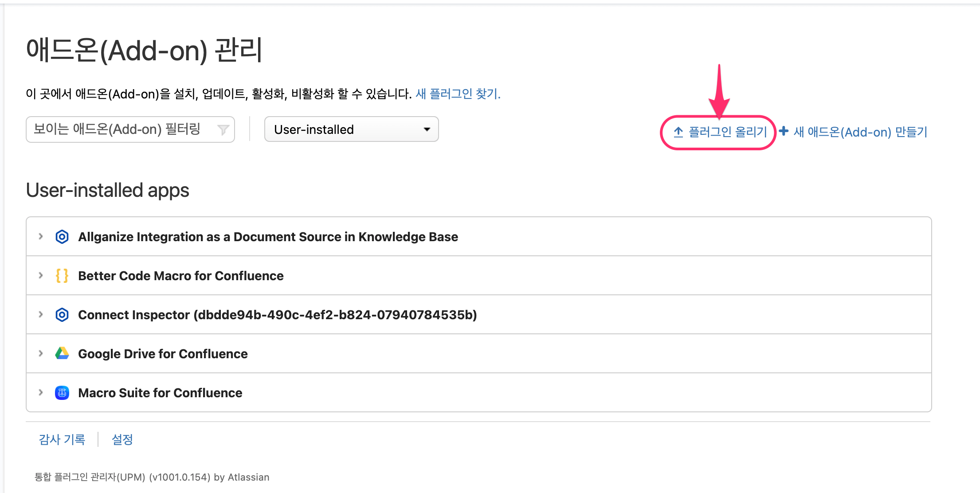Open the User-installed filter dropdown

tap(352, 129)
